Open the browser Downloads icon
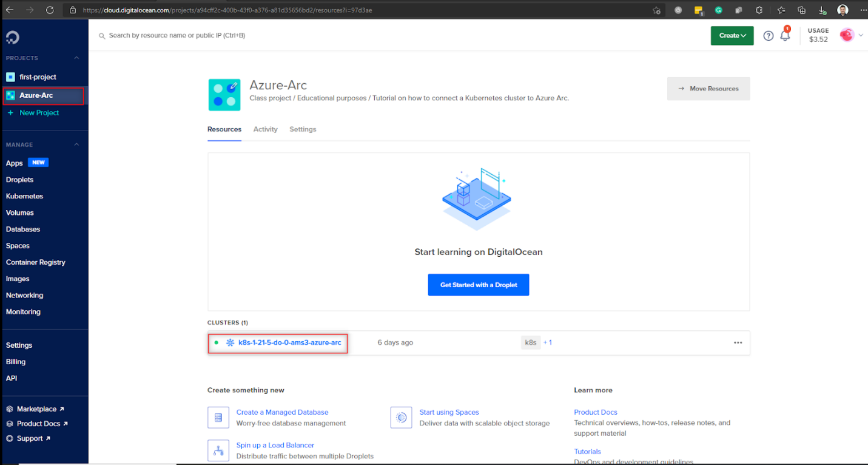This screenshot has height=465, width=868. [823, 10]
